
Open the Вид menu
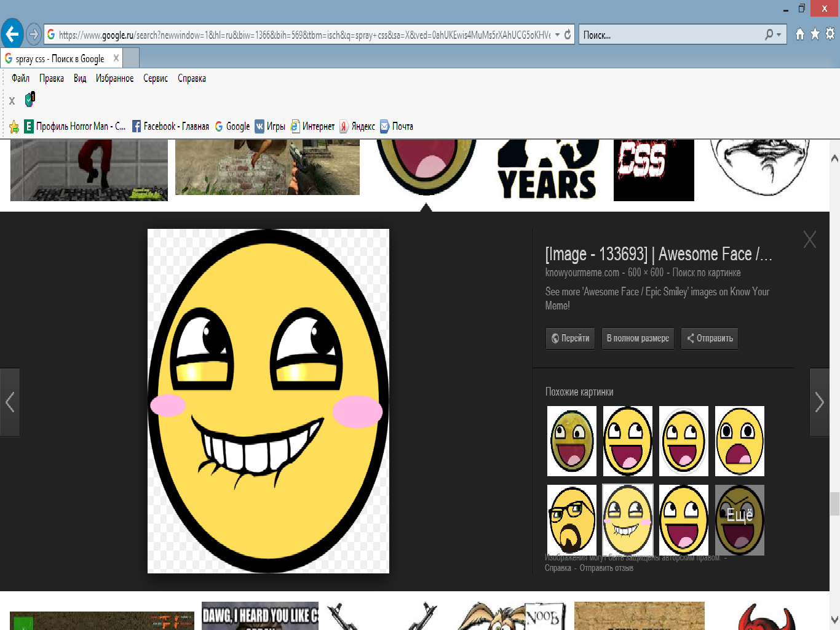[x=80, y=78]
